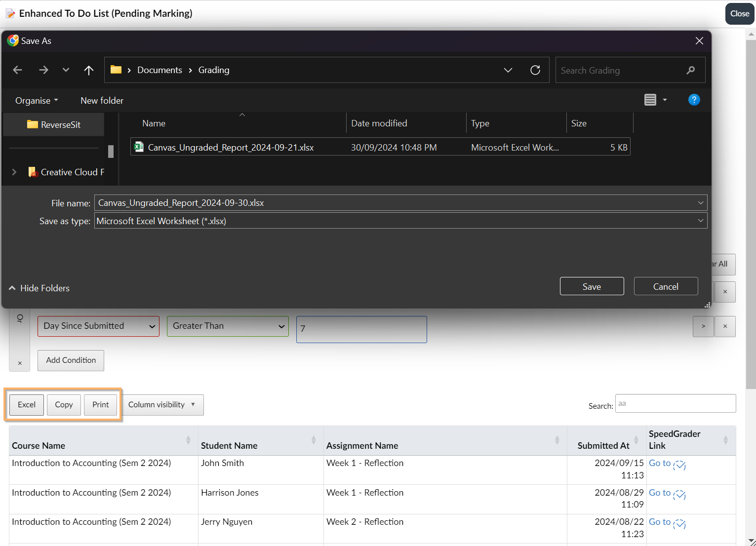Expand the recent locations dropdown arrow
This screenshot has height=546, width=756.
click(66, 70)
